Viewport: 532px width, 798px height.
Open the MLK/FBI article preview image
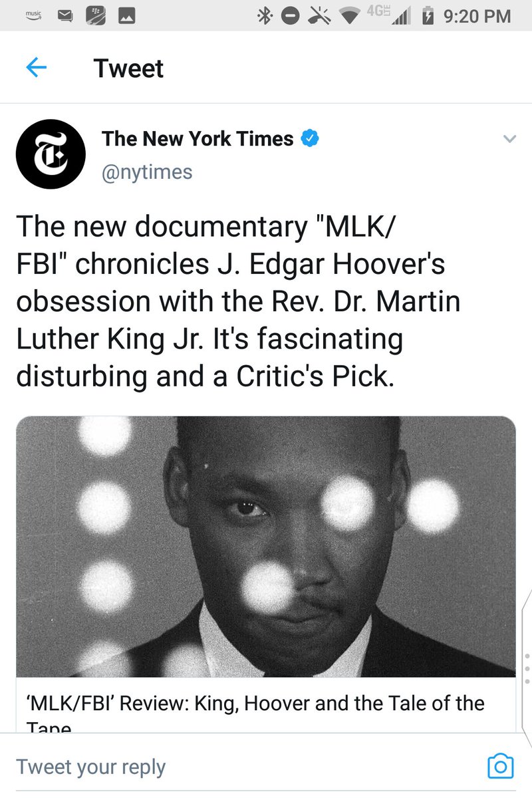click(x=266, y=547)
